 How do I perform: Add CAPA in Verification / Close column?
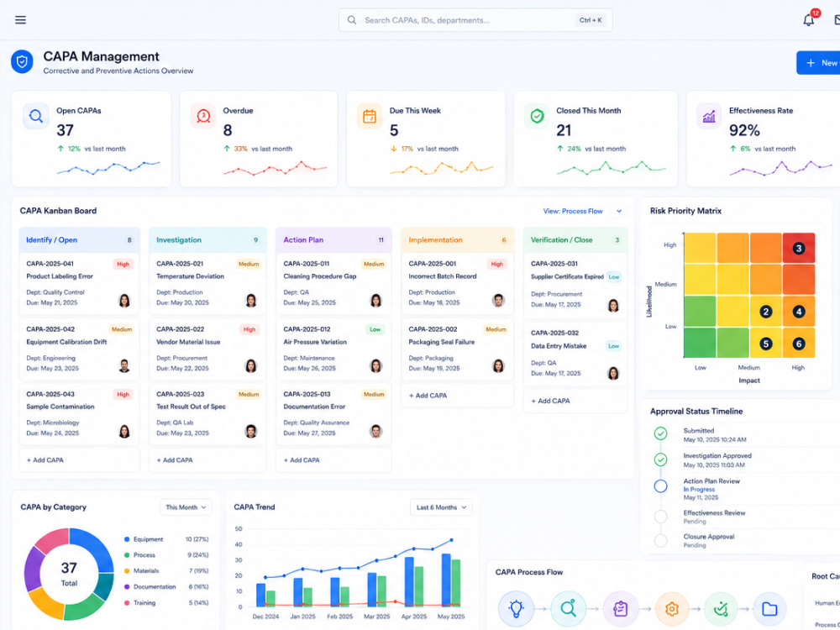click(575, 401)
